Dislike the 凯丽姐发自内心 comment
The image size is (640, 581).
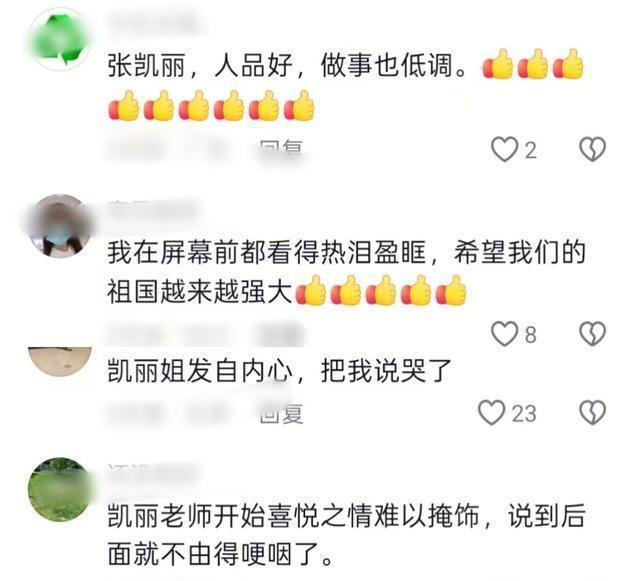(x=593, y=412)
